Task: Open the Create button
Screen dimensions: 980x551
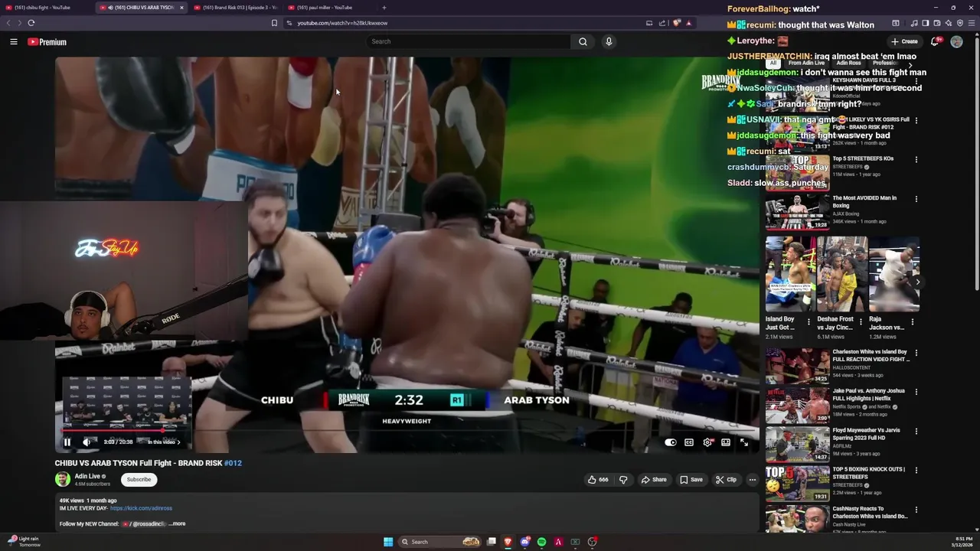Action: [x=904, y=42]
